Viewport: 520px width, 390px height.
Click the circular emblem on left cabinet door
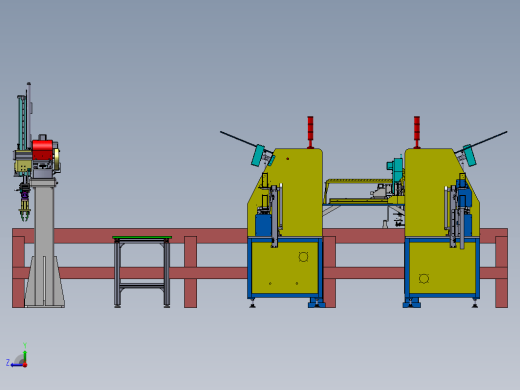[303, 257]
